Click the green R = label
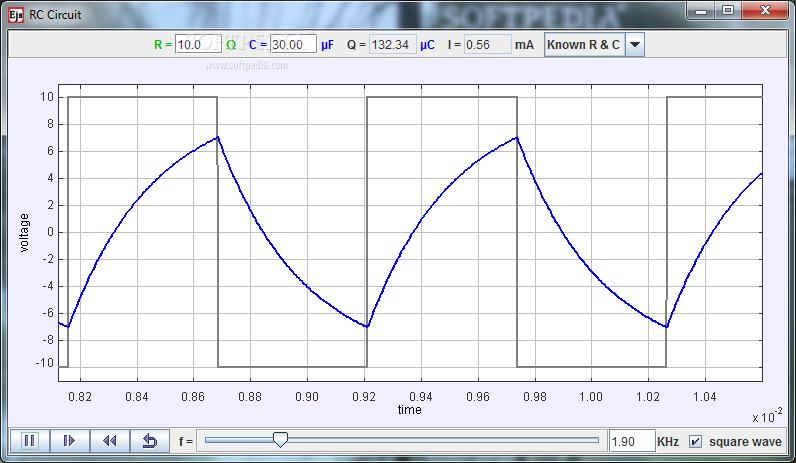Viewport: 796px width, 463px height. [x=163, y=45]
